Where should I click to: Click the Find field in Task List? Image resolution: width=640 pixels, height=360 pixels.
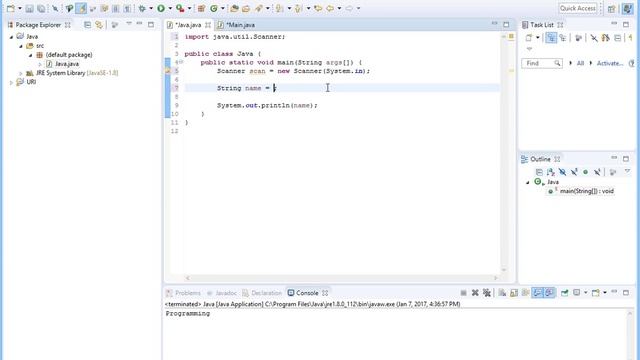pos(542,63)
